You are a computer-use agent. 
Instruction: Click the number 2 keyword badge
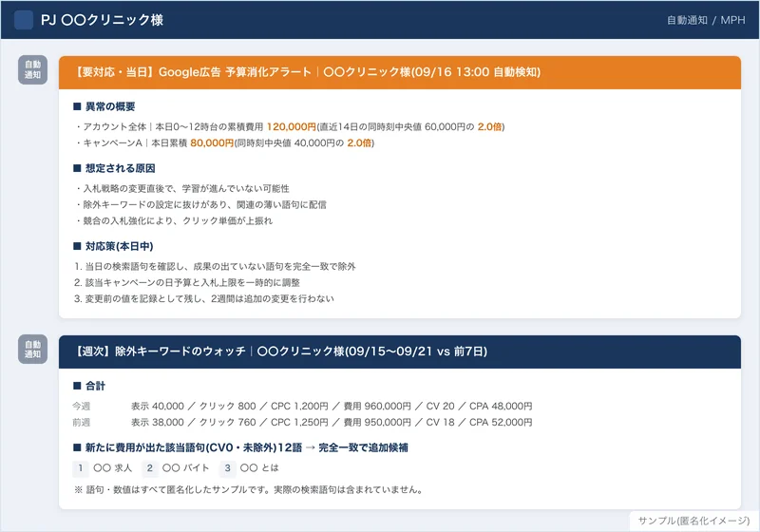(150, 468)
